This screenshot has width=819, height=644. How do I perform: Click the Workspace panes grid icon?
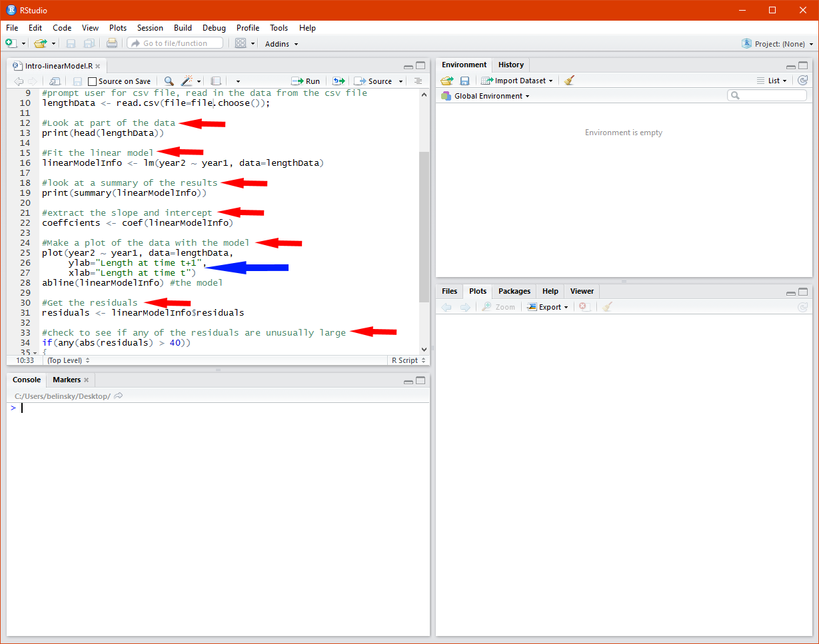point(241,43)
